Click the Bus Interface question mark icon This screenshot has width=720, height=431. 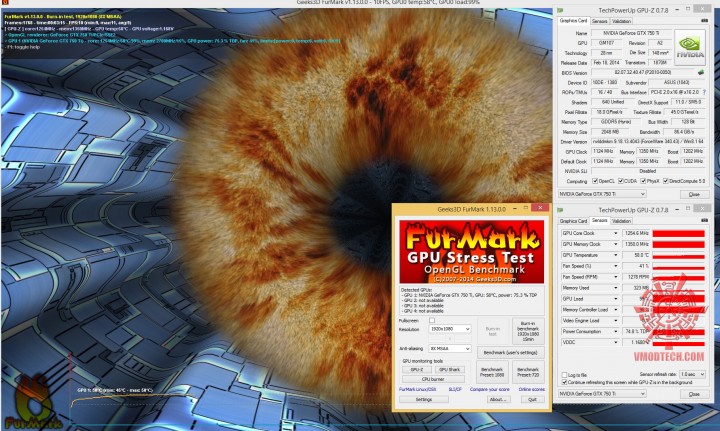[704, 92]
